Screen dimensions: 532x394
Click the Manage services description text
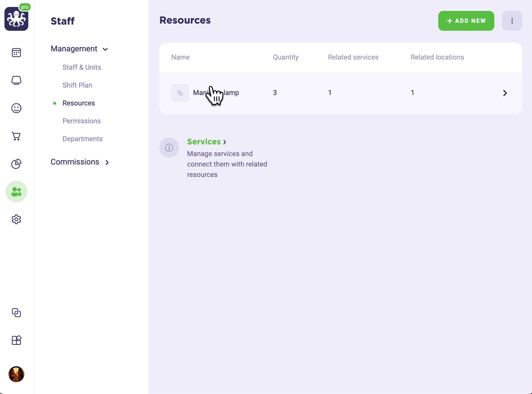227,164
